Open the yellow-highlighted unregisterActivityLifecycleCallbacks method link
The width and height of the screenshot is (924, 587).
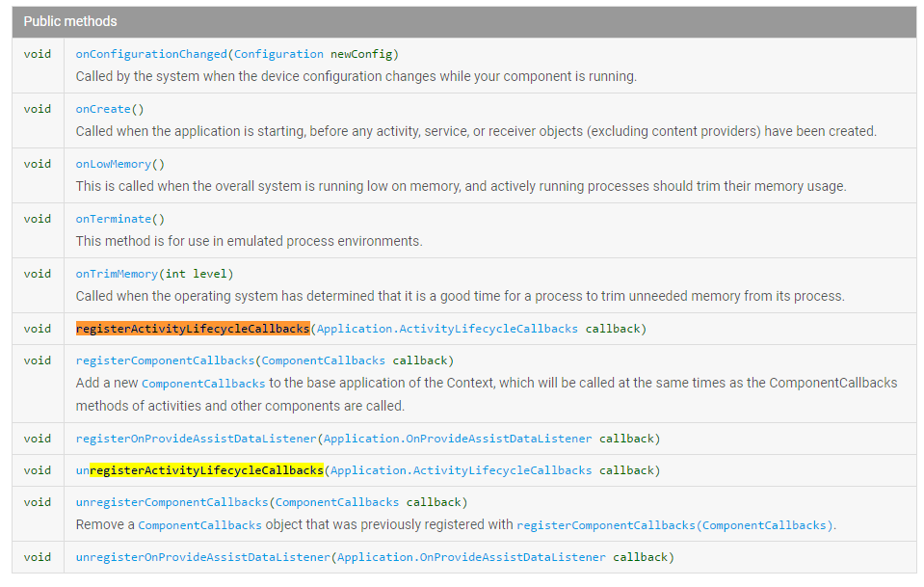(x=199, y=470)
